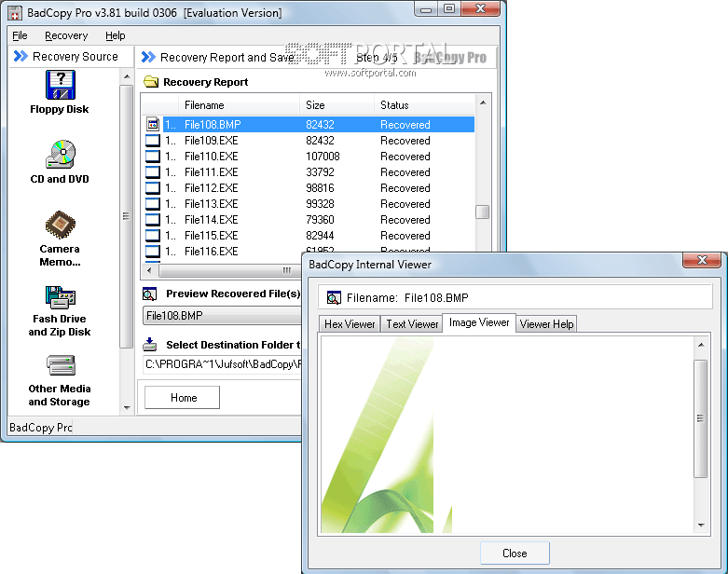Viewport: 728px width, 574px height.
Task: Click the Close button in Internal Viewer
Action: coord(515,553)
